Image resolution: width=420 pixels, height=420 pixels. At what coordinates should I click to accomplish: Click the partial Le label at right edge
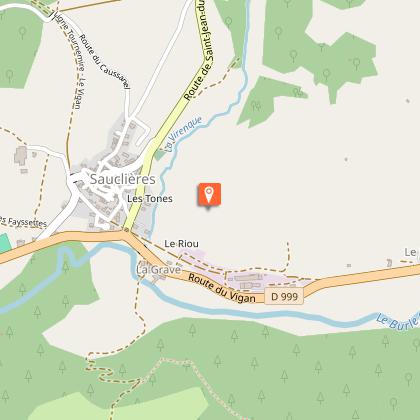410,252
